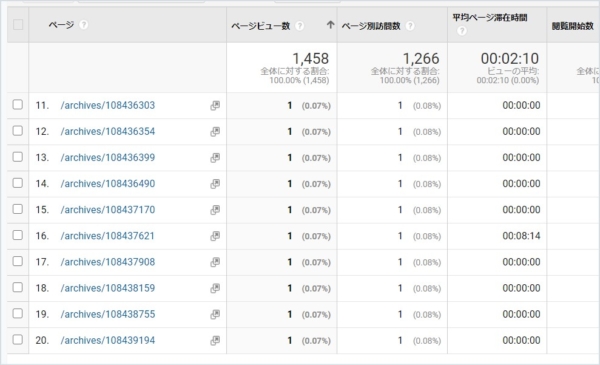
Task: Select the 00:08:14 time in row 16
Action: pyautogui.click(x=521, y=236)
